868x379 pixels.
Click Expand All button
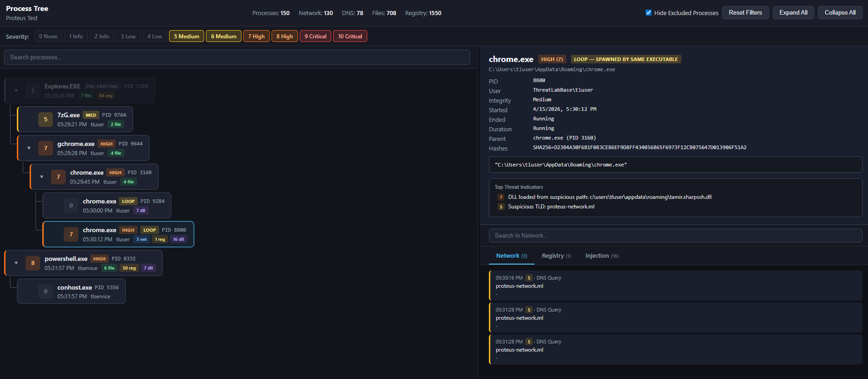[x=793, y=13]
